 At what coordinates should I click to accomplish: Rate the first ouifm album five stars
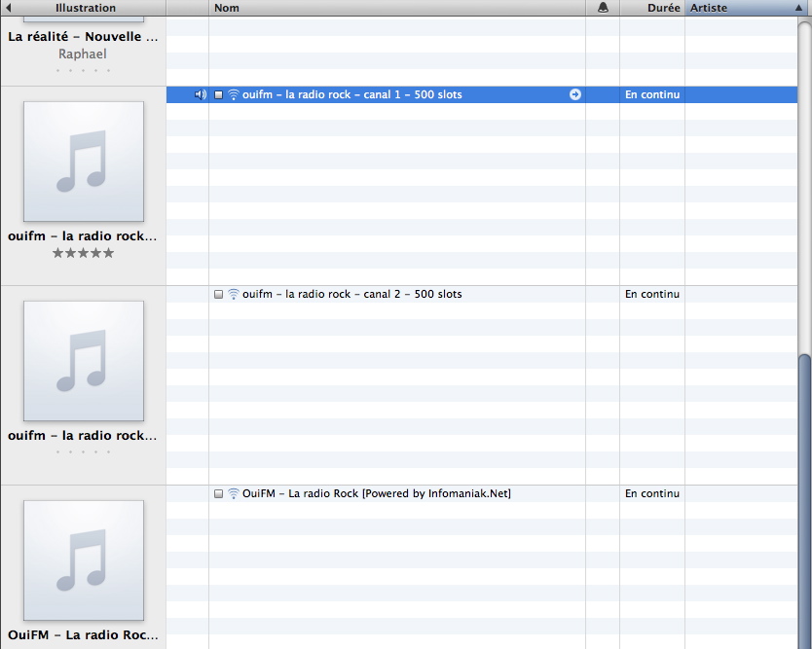tap(107, 253)
